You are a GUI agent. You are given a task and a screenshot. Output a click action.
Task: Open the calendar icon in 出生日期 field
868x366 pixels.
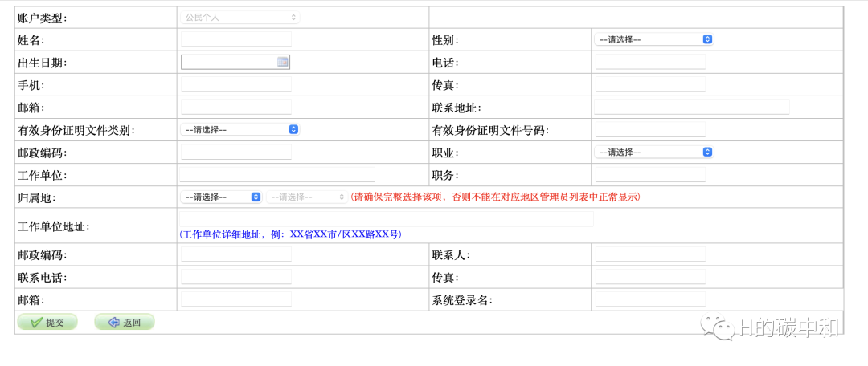pyautogui.click(x=283, y=63)
